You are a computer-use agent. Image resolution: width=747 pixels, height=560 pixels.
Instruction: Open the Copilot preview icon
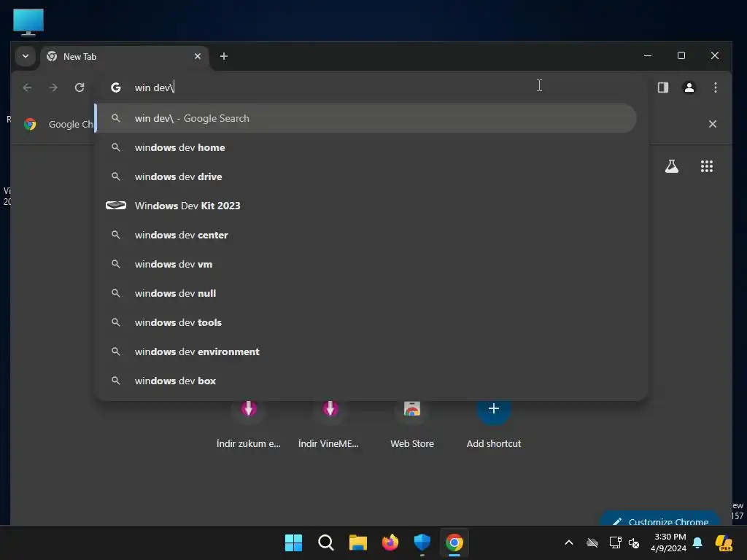724,542
